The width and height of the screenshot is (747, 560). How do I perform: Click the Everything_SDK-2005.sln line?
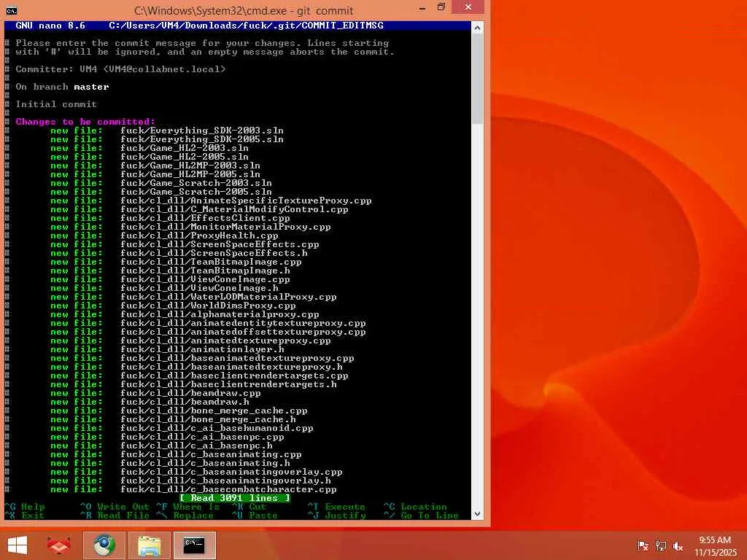tap(202, 139)
